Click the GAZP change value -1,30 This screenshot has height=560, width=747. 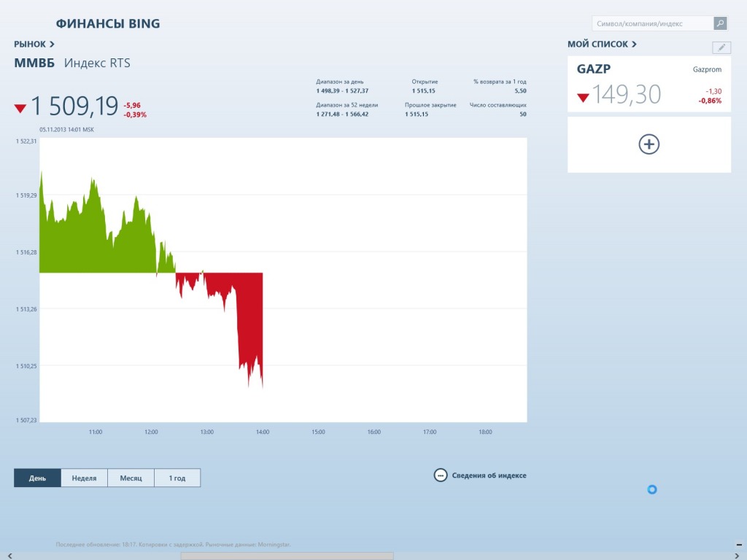(x=713, y=91)
